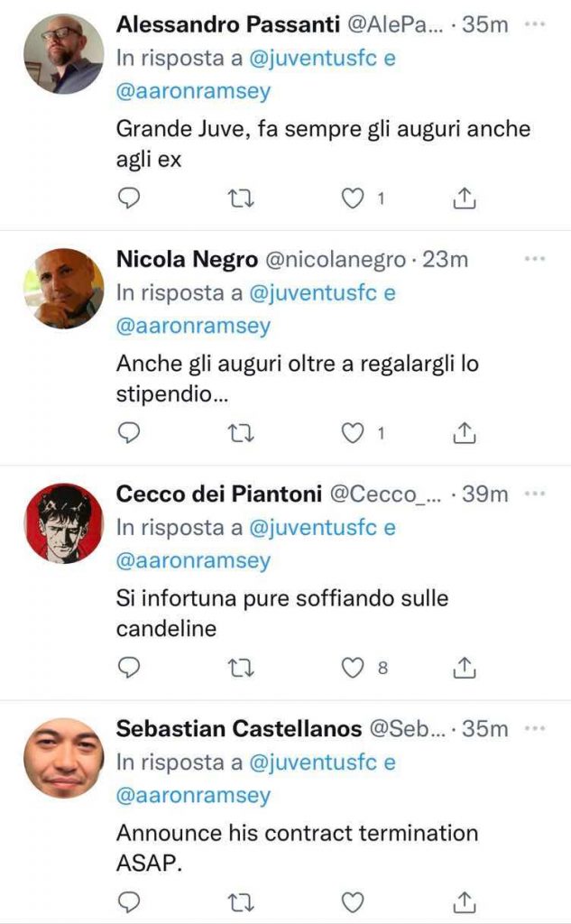This screenshot has width=571, height=924.
Task: Retweet Alessandro Passanti's tweet
Action: coord(240,198)
